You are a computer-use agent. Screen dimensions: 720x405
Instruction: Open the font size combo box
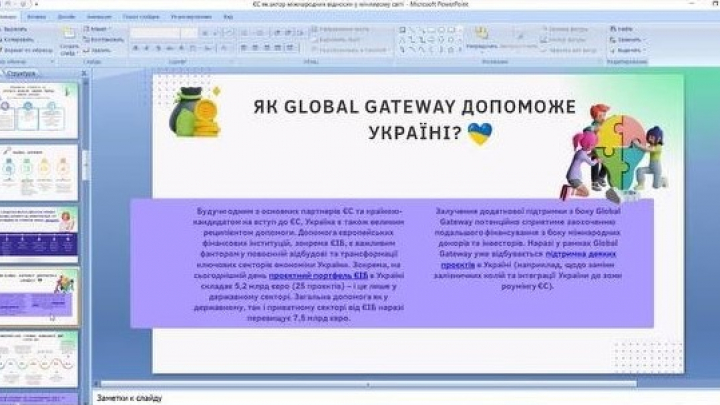189,33
